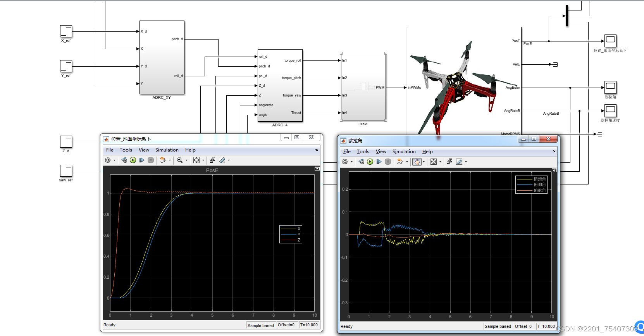Click 横滚角 legend entry in 欧拉角 scope
This screenshot has width=644, height=336.
click(x=531, y=179)
